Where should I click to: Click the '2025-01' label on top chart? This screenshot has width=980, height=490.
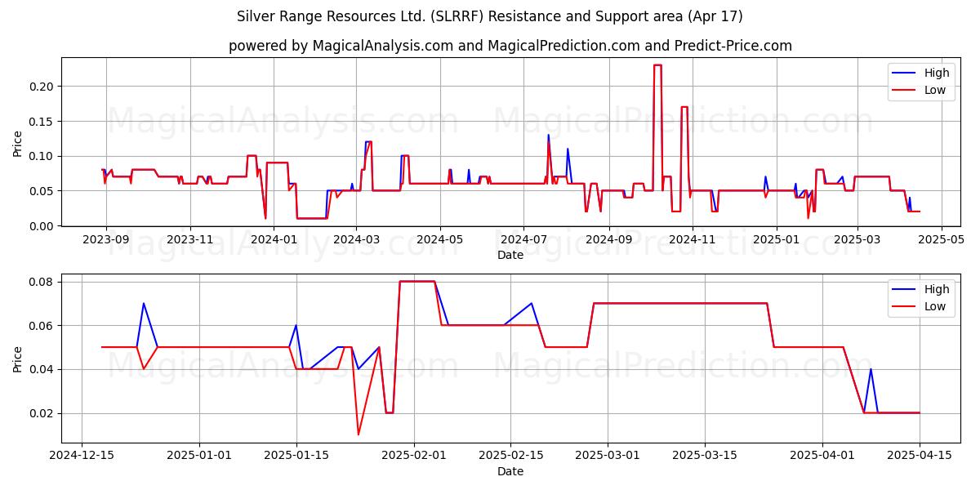click(x=776, y=240)
